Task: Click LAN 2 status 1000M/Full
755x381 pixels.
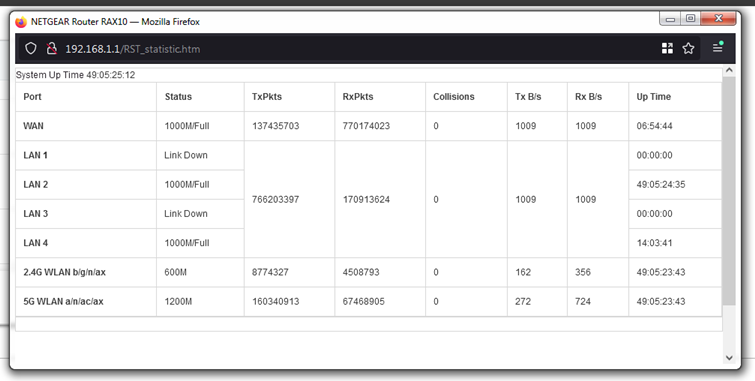Action: (187, 184)
